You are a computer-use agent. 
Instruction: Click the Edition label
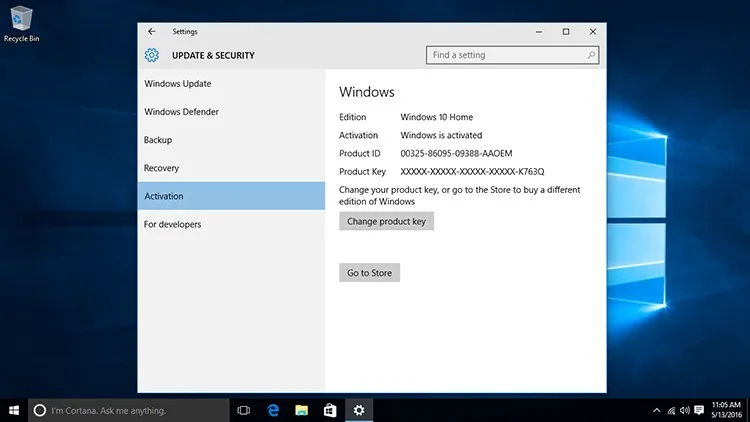click(x=353, y=117)
